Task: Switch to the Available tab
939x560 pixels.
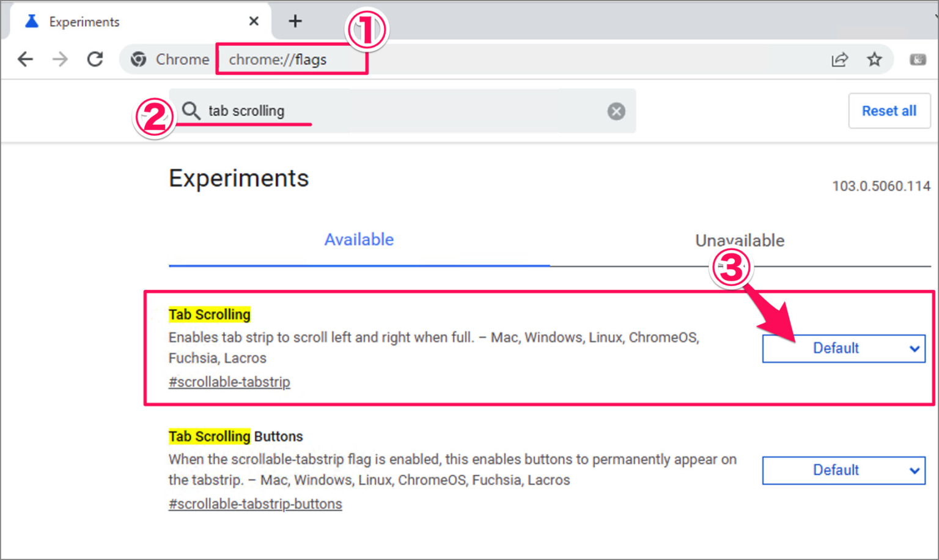Action: [x=359, y=240]
